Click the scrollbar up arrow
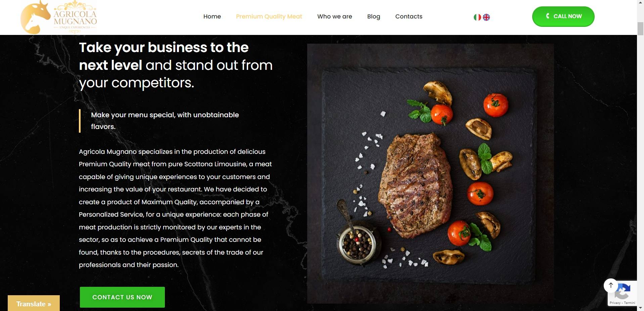 640,3
